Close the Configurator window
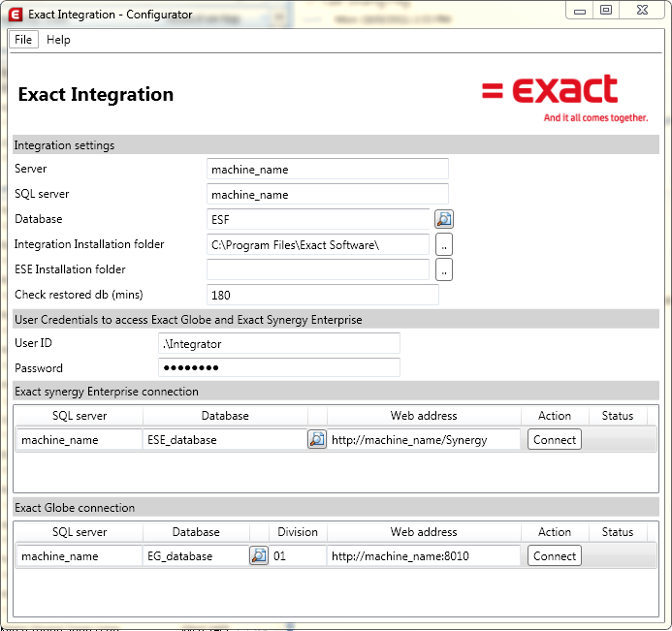 (642, 11)
